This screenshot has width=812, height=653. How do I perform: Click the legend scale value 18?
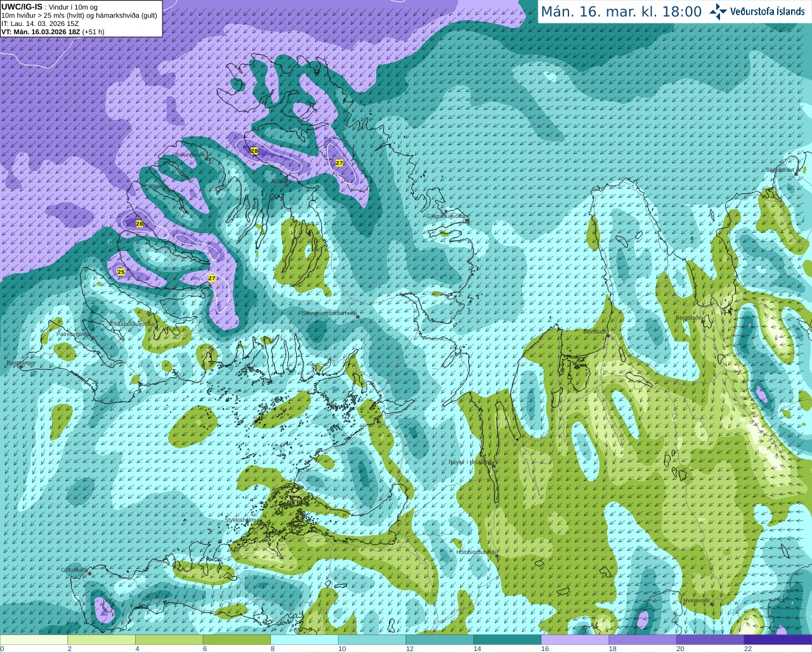tap(613, 649)
